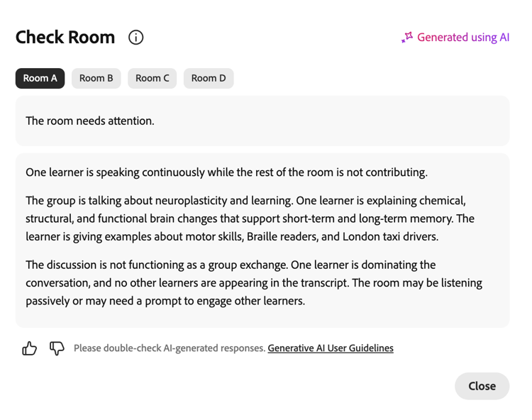Click the info icon beside Check Room
Viewport: 532px width, 420px height.
(x=135, y=38)
